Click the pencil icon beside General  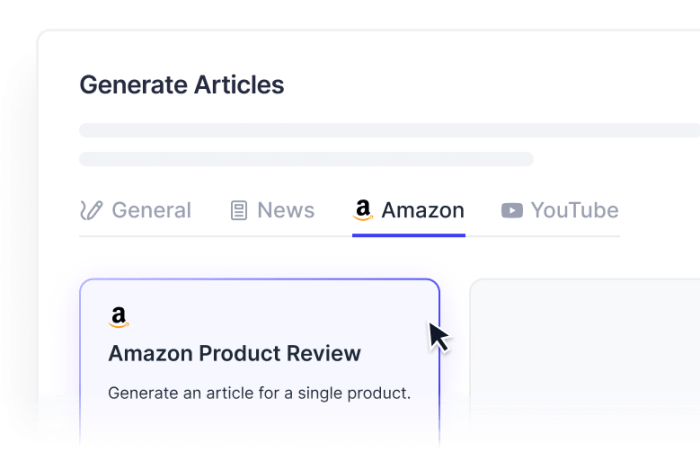tap(91, 211)
